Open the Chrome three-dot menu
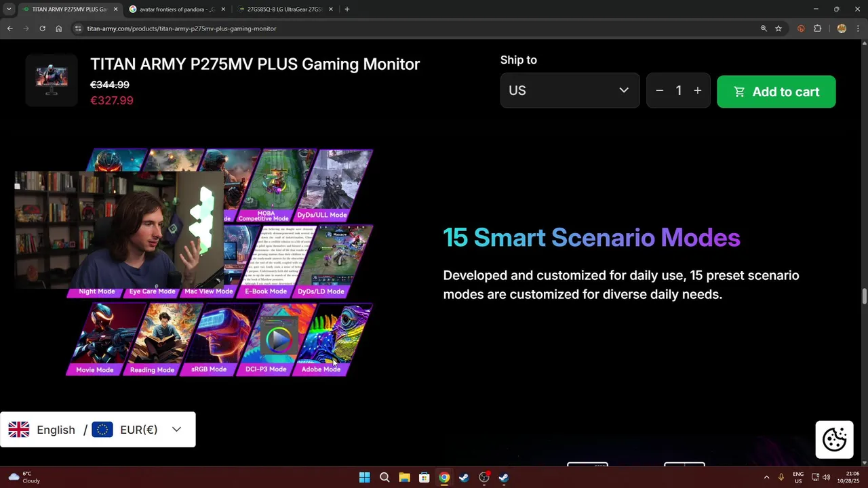This screenshot has height=488, width=868. pyautogui.click(x=858, y=28)
